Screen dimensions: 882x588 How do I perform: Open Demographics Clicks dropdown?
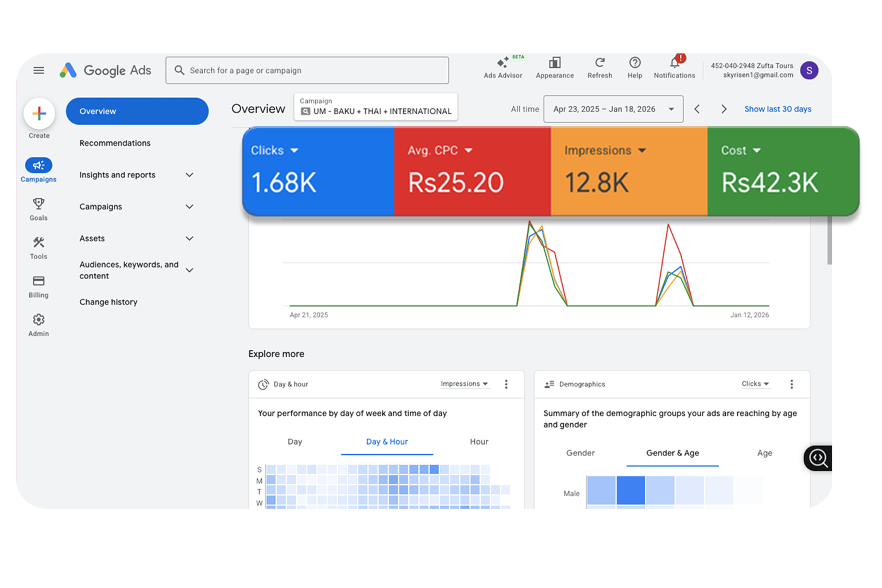tap(755, 384)
